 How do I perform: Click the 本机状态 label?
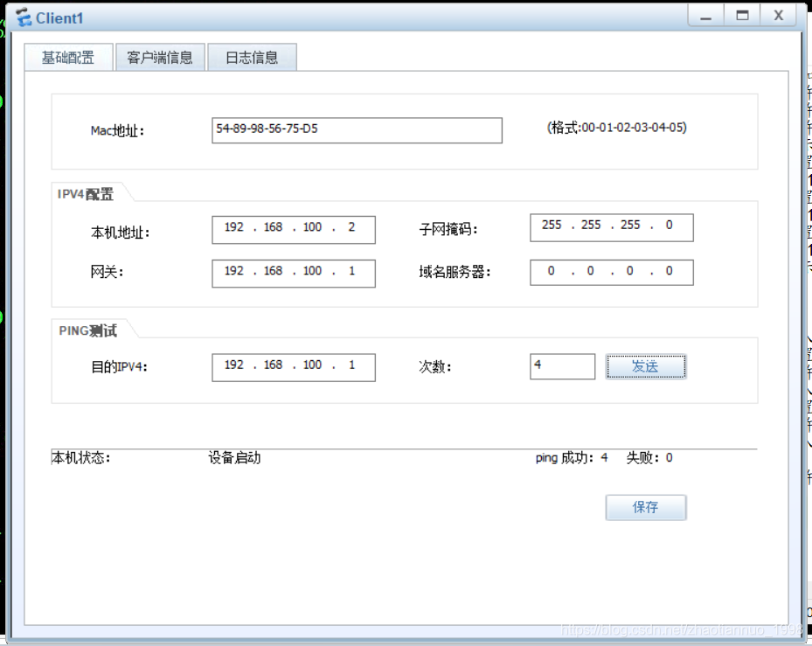80,458
